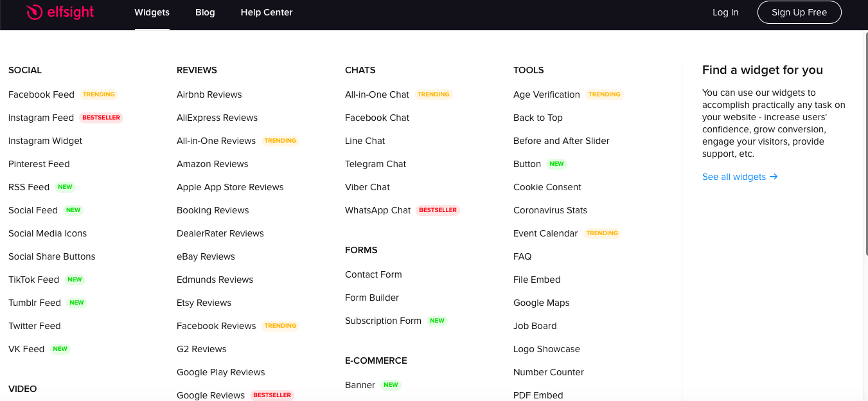Select Booking Reviews
The height and width of the screenshot is (401, 868).
(x=213, y=210)
